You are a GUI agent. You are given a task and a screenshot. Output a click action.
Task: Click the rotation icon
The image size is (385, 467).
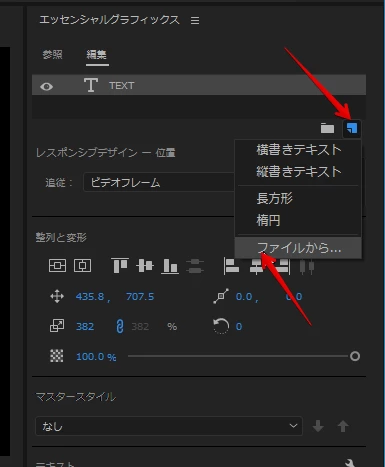[x=221, y=326]
